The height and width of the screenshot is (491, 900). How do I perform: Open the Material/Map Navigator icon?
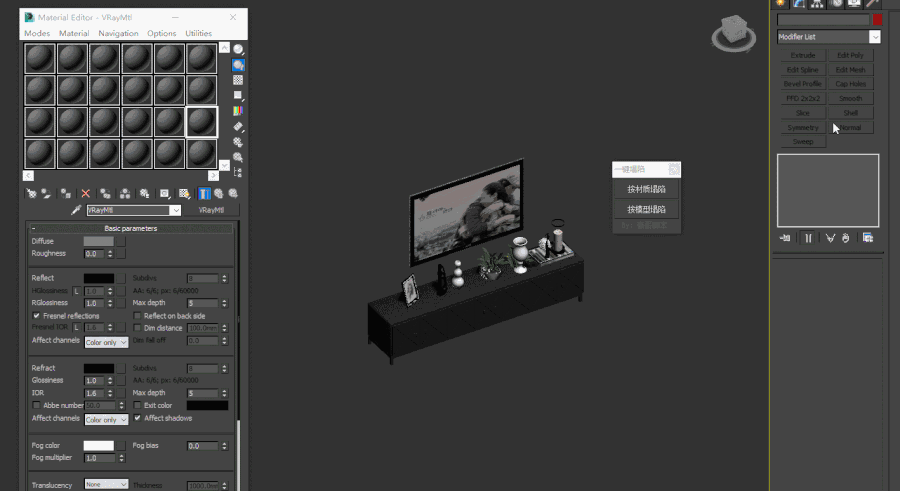238,172
